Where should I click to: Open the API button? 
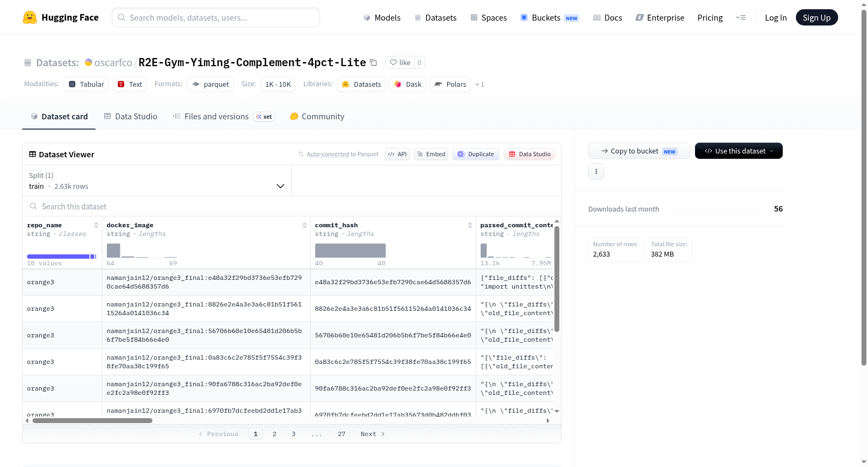click(397, 154)
